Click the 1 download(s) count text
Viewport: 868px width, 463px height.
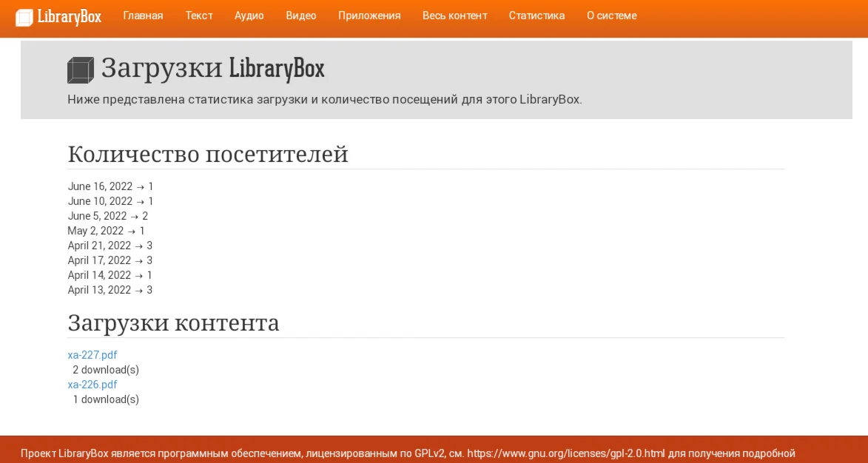click(106, 399)
